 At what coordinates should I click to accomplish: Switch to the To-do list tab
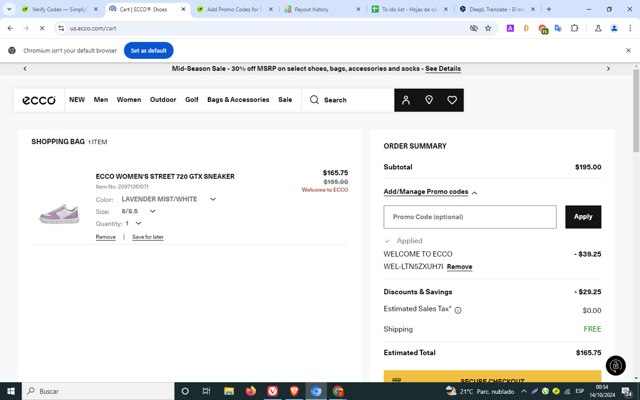[409, 9]
